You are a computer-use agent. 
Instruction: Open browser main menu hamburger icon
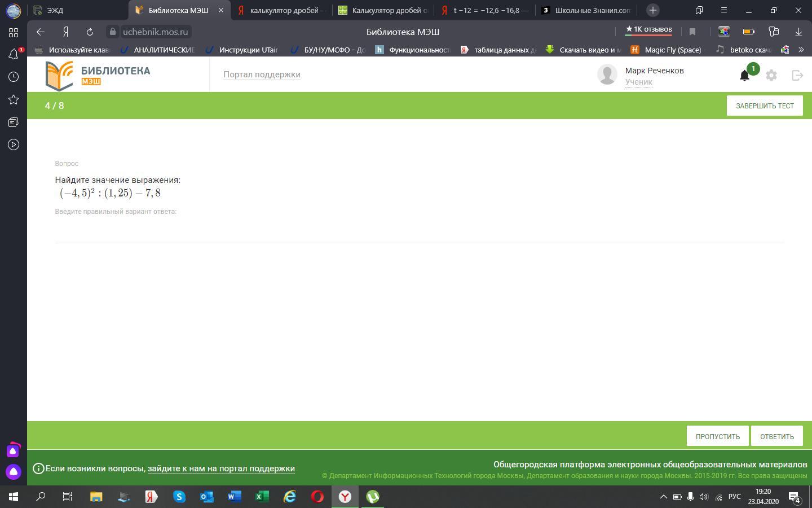723,10
